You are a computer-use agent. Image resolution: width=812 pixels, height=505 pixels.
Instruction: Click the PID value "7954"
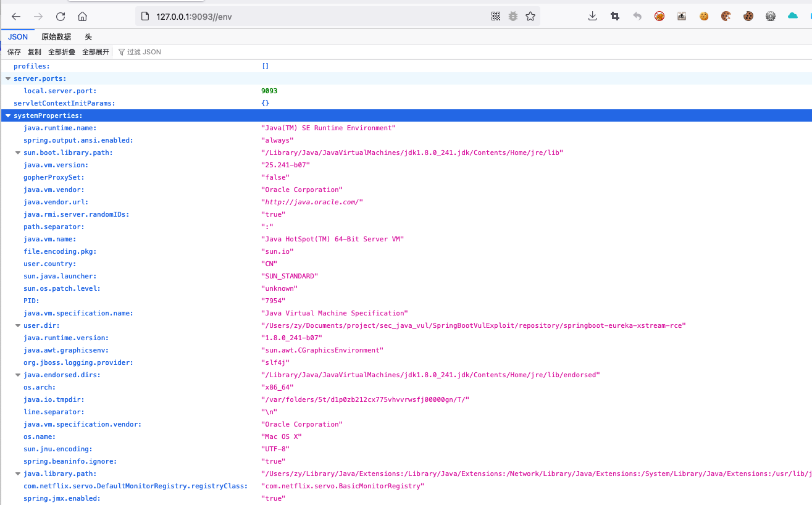pyautogui.click(x=274, y=301)
